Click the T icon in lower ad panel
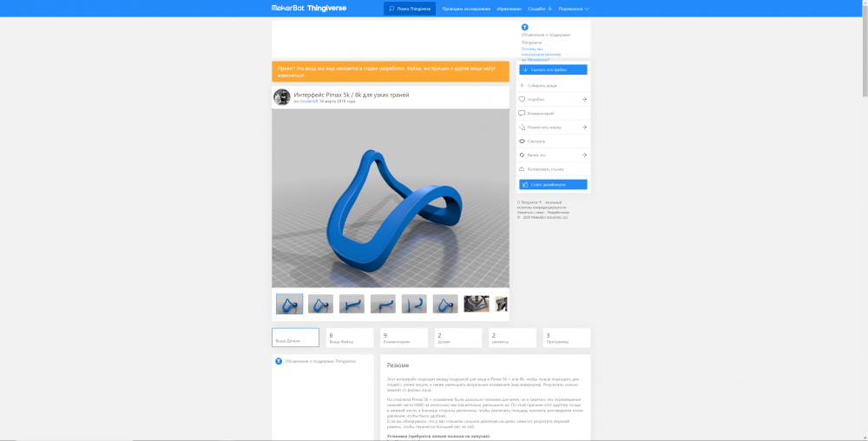Viewport: 868px width, 441px height. coord(279,361)
